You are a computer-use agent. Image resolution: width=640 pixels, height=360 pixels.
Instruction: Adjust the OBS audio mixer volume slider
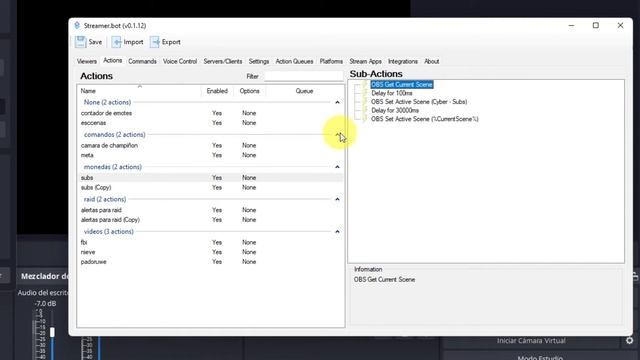52,332
